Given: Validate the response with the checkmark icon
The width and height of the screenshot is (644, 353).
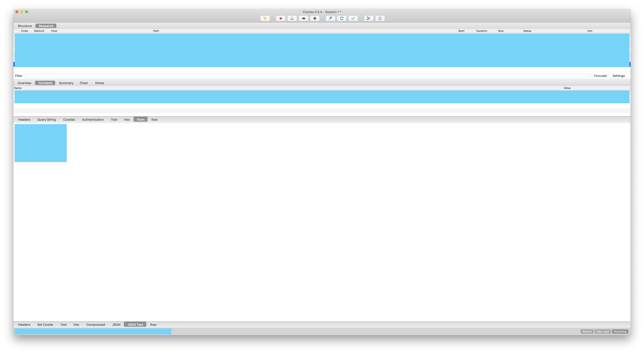Looking at the screenshot, I should point(353,18).
